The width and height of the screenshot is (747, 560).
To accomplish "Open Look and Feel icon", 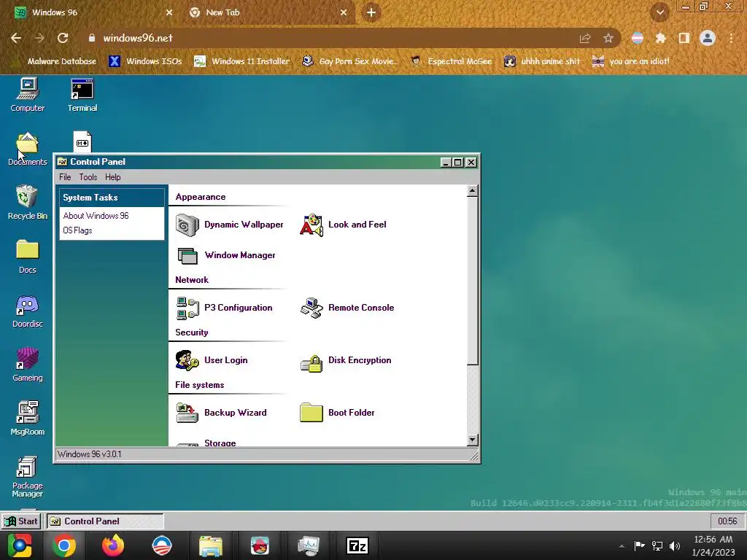I will tap(311, 225).
